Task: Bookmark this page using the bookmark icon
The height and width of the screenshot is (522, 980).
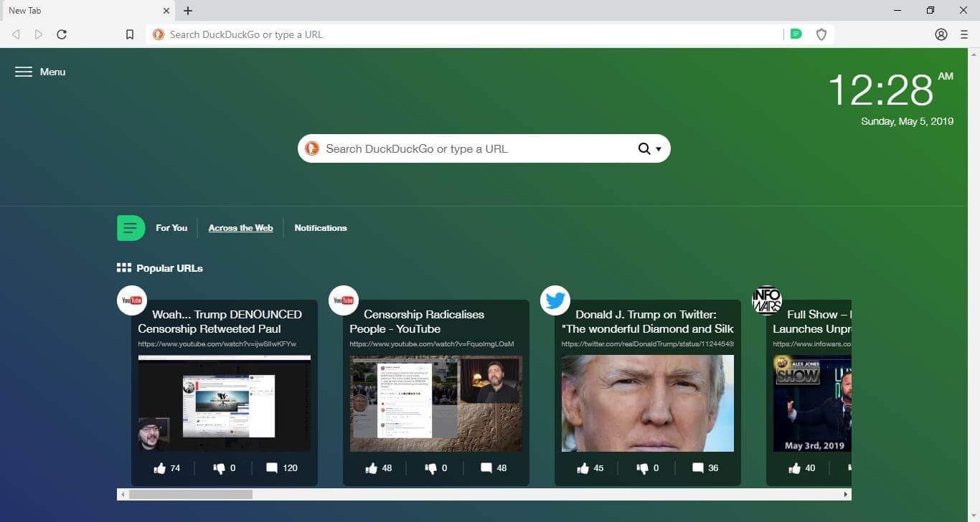Action: (130, 34)
